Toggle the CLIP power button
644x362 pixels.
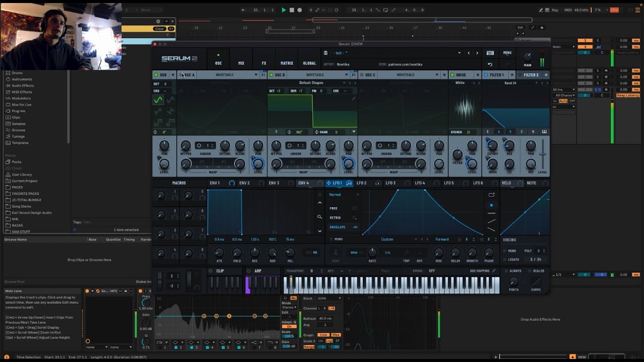point(211,271)
